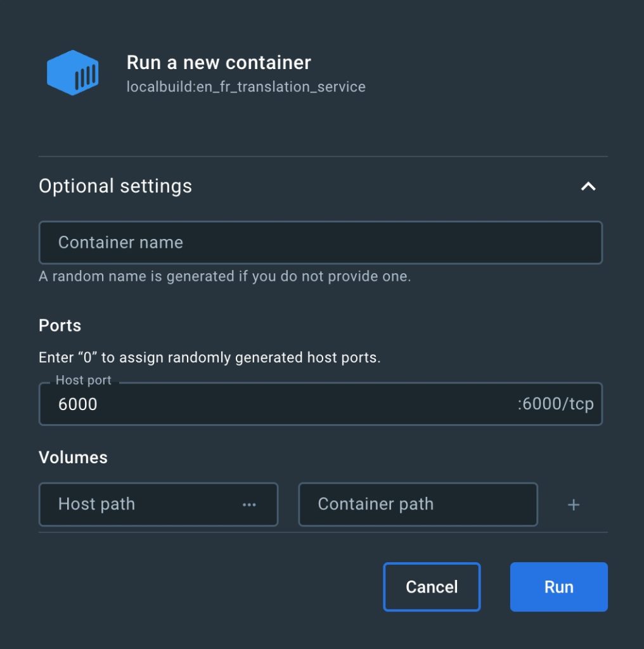Click the small "Host port" floating label
The image size is (644, 649).
[x=83, y=380]
